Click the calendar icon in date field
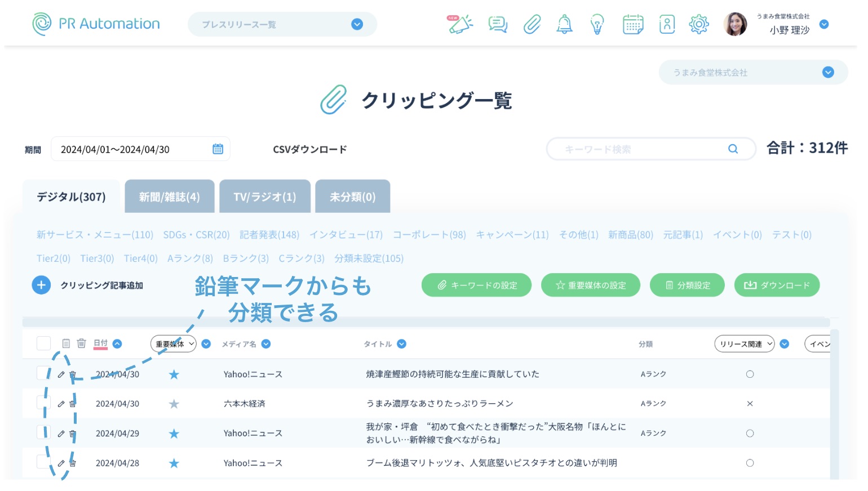This screenshot has width=868, height=491. click(218, 149)
